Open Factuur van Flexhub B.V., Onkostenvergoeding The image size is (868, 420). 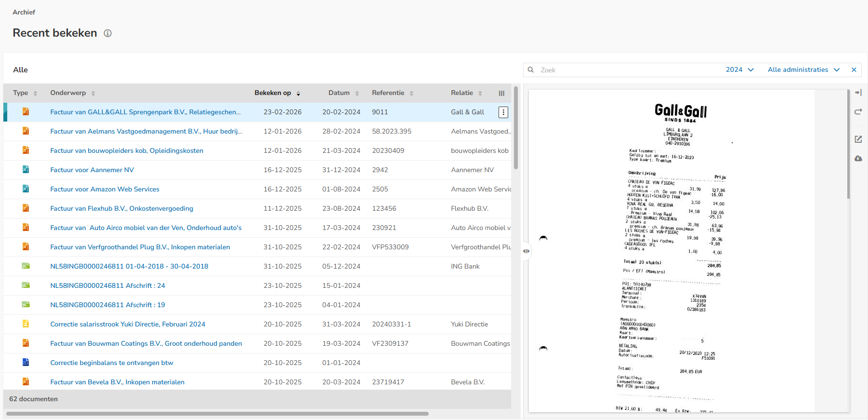coord(121,209)
